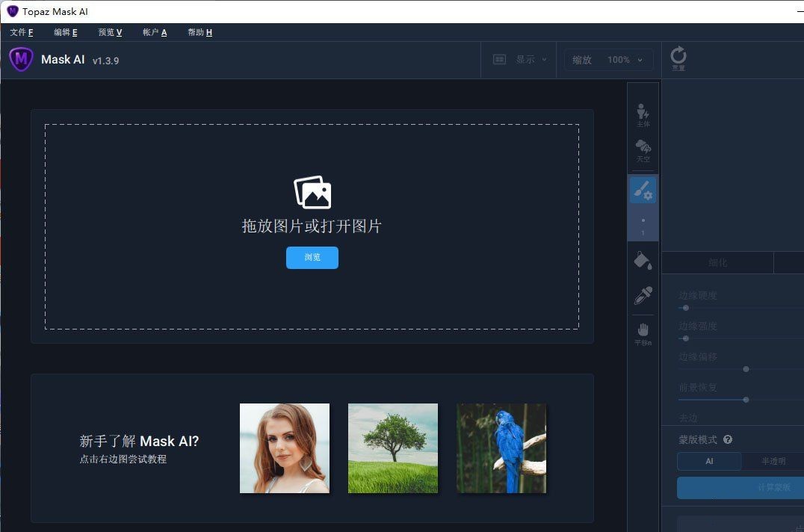804x532 pixels.
Task: Click the 蒙版模式 label
Action: pos(698,440)
